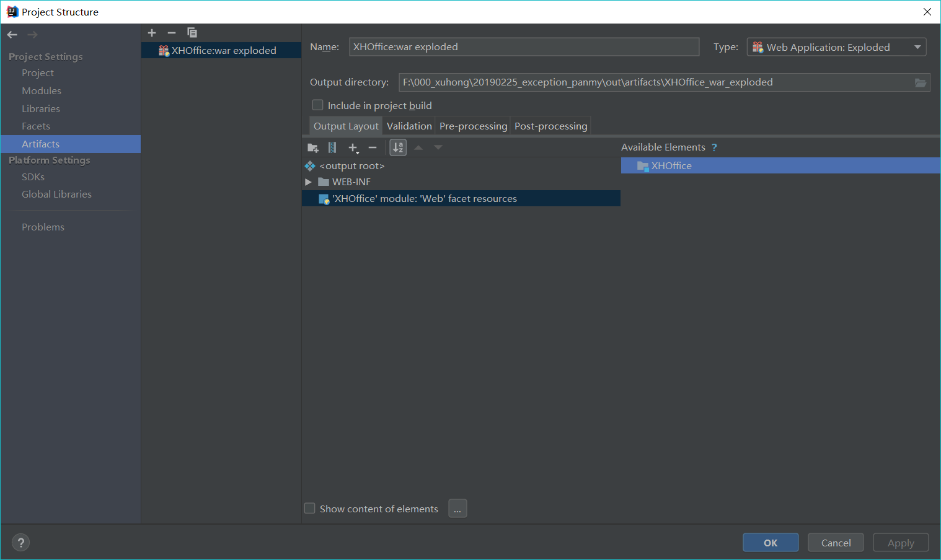The height and width of the screenshot is (560, 941).
Task: Switch to the Output Layout tab
Action: [x=346, y=126]
